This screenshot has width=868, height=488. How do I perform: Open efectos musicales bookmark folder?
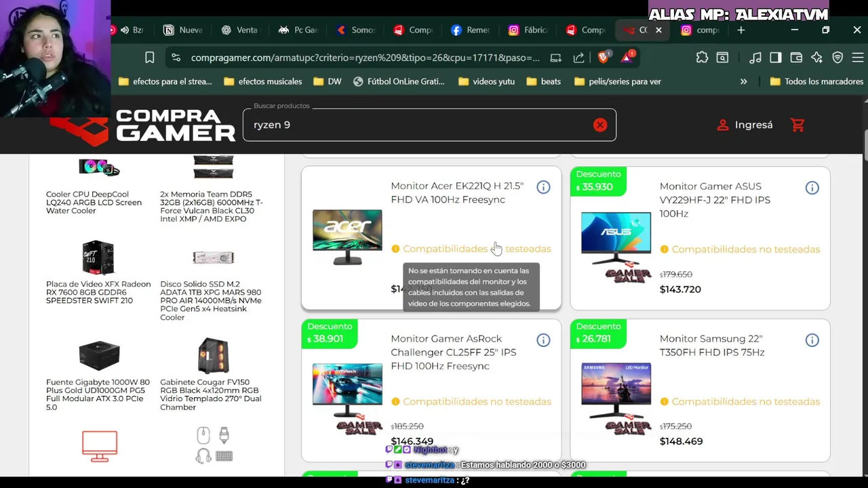(x=262, y=81)
